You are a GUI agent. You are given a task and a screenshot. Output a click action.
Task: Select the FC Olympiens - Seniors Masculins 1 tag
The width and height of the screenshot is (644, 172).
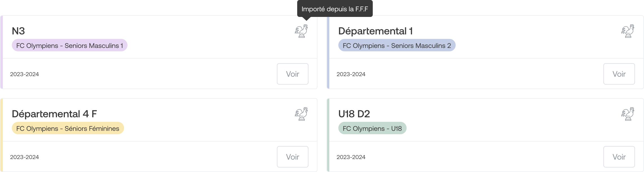[70, 45]
